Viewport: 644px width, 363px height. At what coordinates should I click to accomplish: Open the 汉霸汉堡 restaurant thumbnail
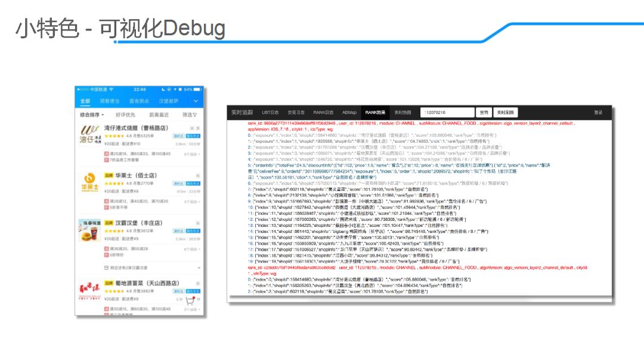pos(89,230)
